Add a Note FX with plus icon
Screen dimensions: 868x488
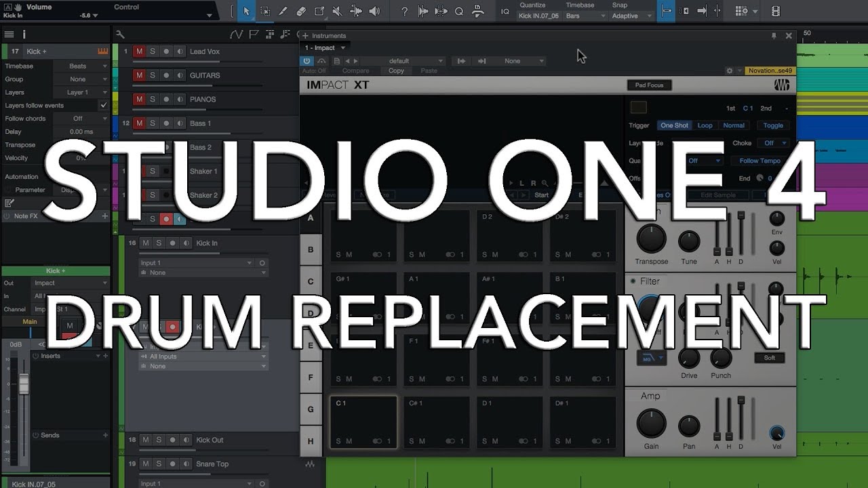[x=104, y=216]
